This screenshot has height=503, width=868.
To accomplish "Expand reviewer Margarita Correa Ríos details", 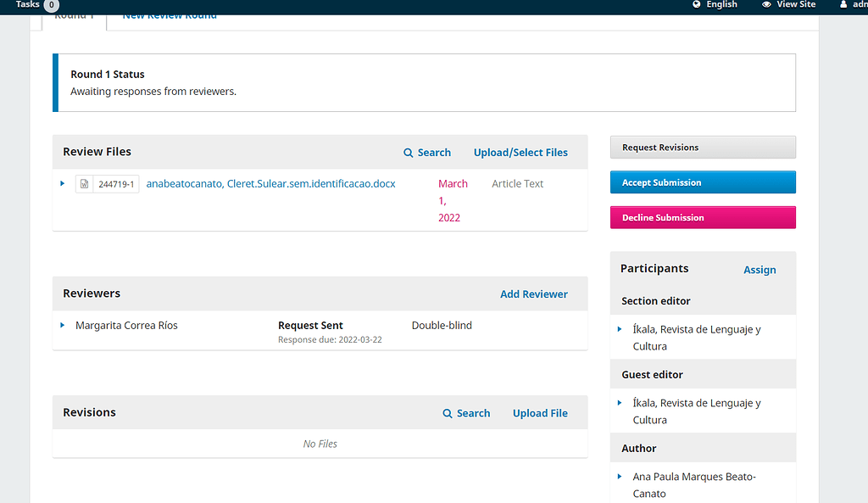I will 62,325.
